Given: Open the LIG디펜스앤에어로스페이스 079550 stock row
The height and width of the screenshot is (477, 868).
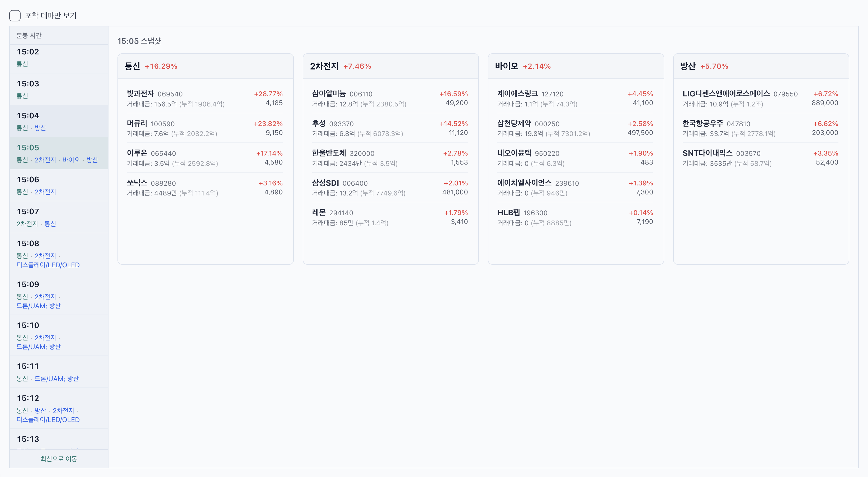Looking at the screenshot, I should pyautogui.click(x=760, y=99).
